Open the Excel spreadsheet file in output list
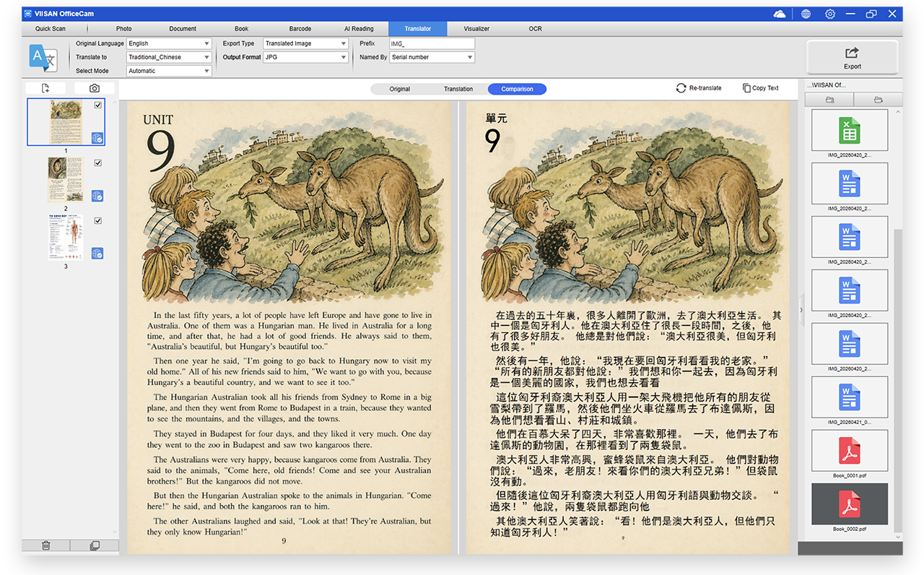 pyautogui.click(x=850, y=130)
